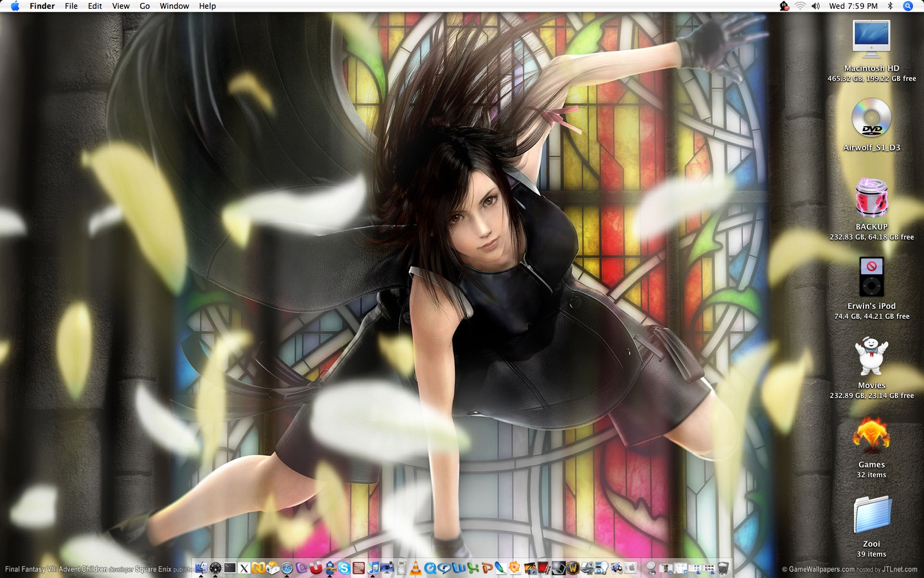
Task: Open the volume control in menu bar
Action: click(x=816, y=6)
